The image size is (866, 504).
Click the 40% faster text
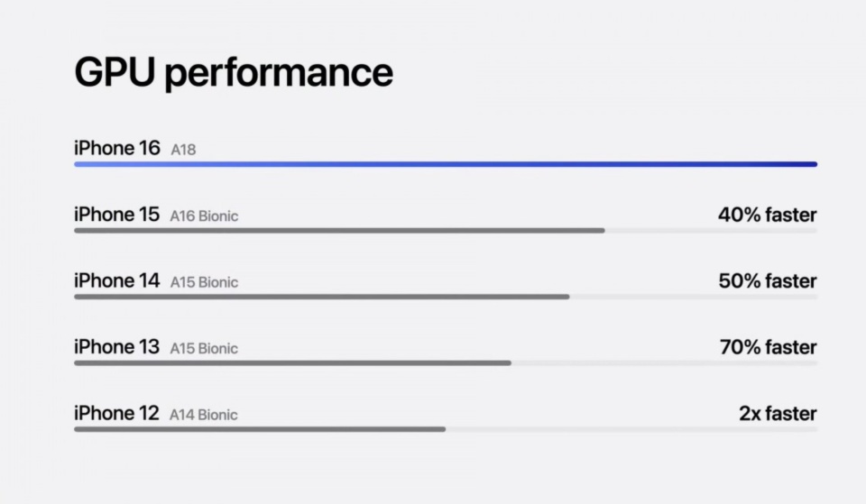[x=767, y=215]
